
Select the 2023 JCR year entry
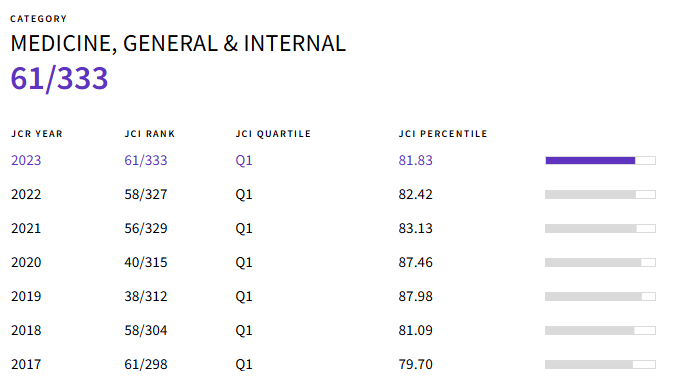[x=26, y=161]
